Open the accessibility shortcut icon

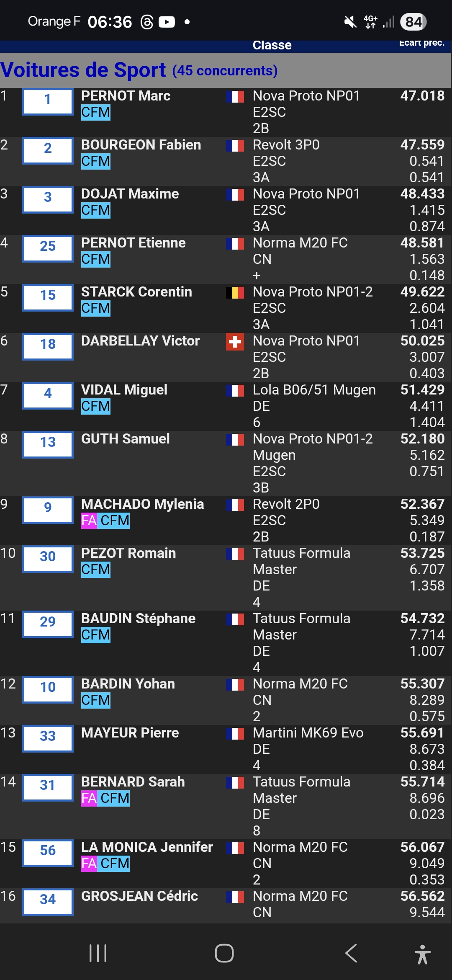(x=422, y=954)
